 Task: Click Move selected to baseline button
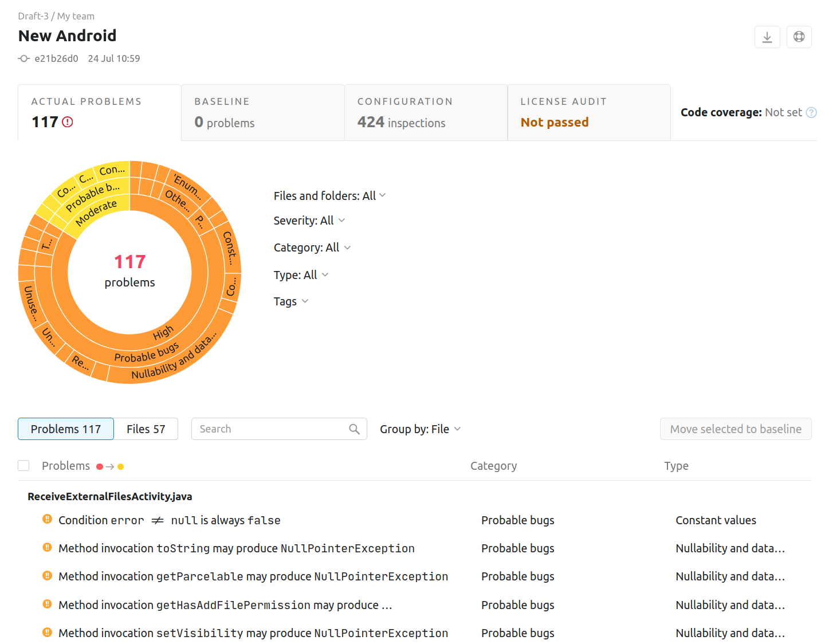[735, 429]
